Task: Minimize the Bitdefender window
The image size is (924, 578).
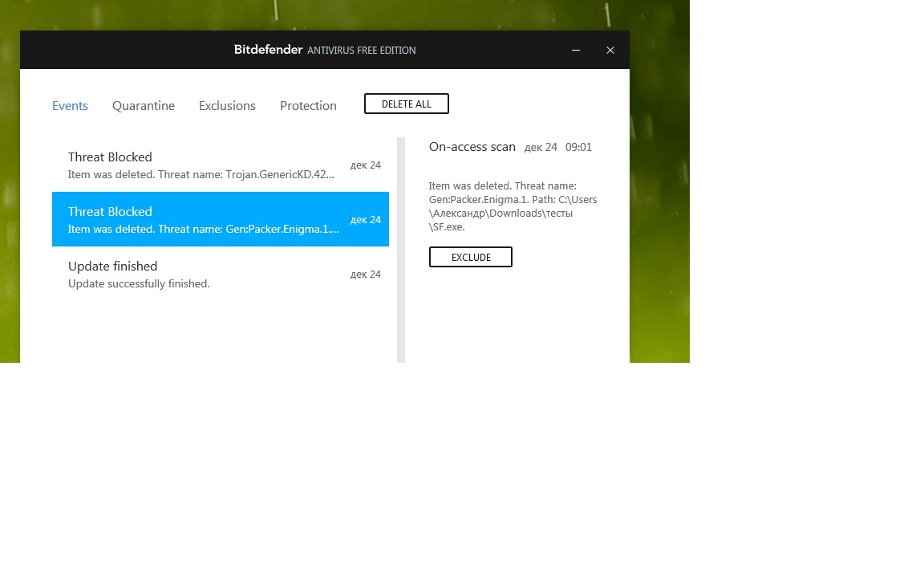Action: point(576,50)
